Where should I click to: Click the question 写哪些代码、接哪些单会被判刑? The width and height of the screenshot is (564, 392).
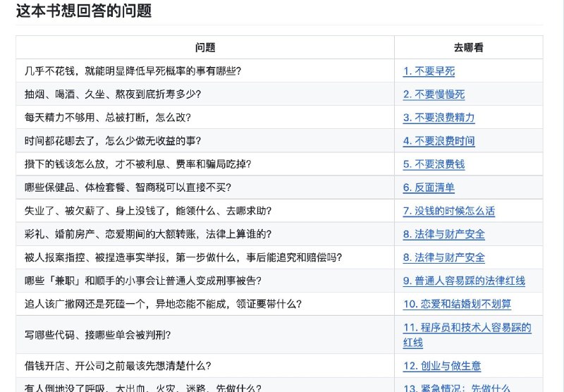[97, 335]
